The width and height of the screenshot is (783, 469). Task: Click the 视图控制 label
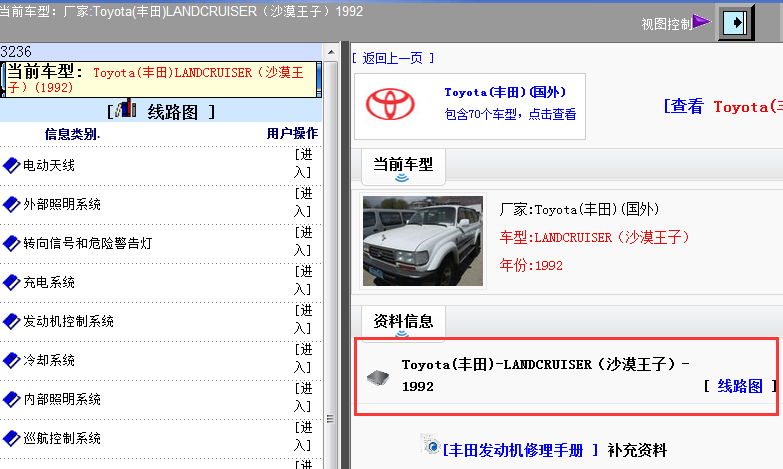(667, 23)
